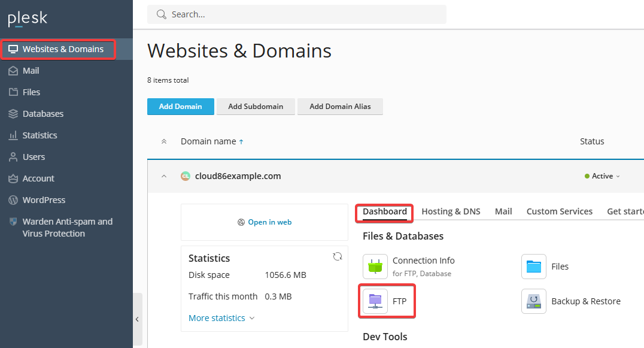Open the Connection Info link
The height and width of the screenshot is (348, 644).
coord(423,261)
